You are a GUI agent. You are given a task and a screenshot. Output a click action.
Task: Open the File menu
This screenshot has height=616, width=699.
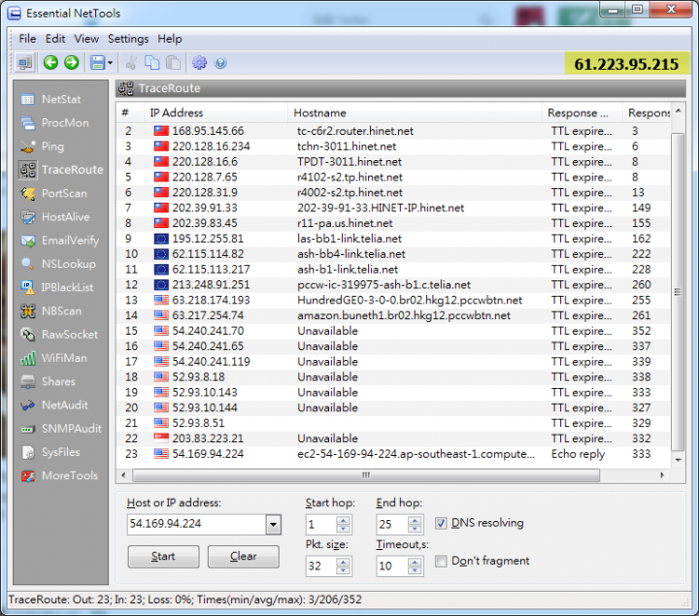27,39
